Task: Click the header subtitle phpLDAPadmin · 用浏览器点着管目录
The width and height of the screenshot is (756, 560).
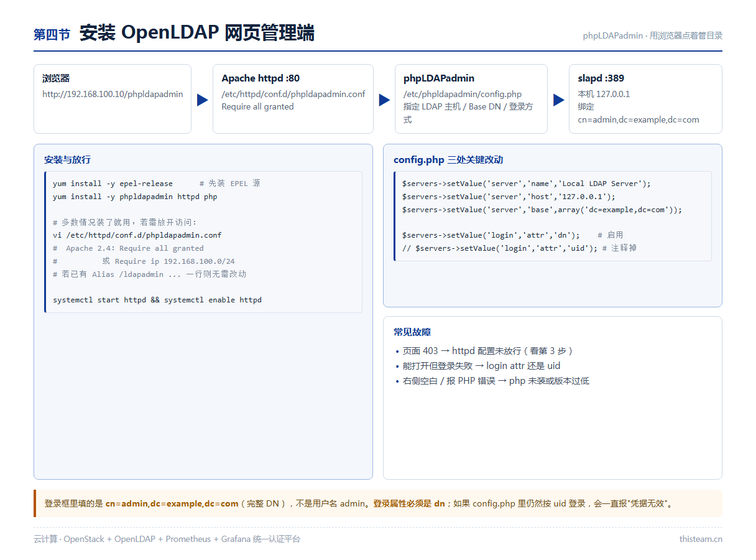Action: (x=653, y=35)
